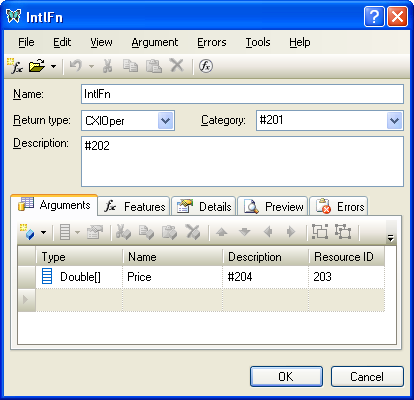The width and height of the screenshot is (414, 400).
Task: Select the Price argument row header
Action: click(27, 277)
